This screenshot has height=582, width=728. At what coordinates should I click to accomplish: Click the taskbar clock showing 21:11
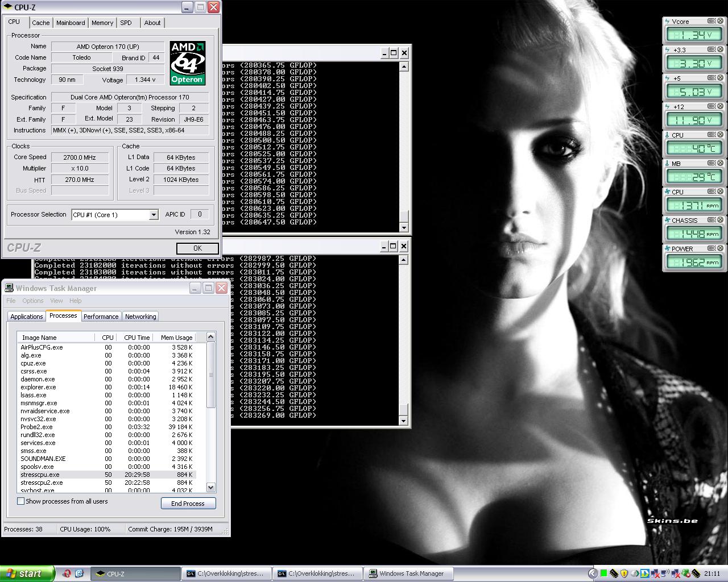pos(712,574)
